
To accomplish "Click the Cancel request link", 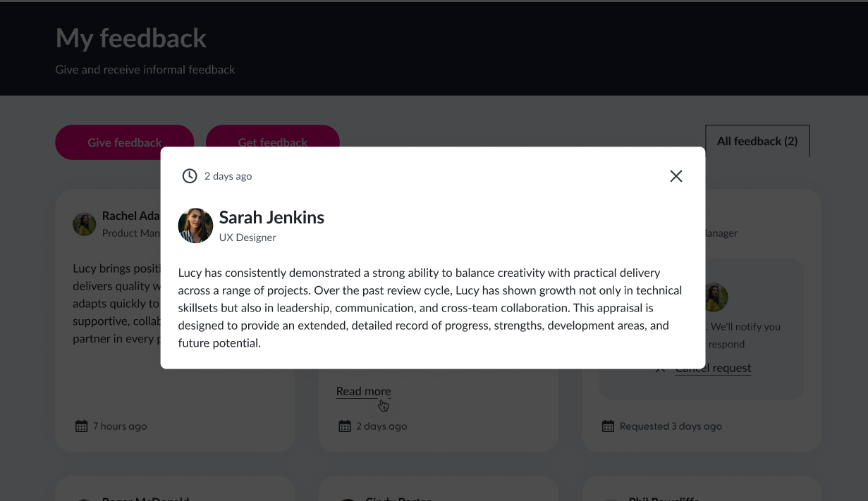I will (713, 368).
